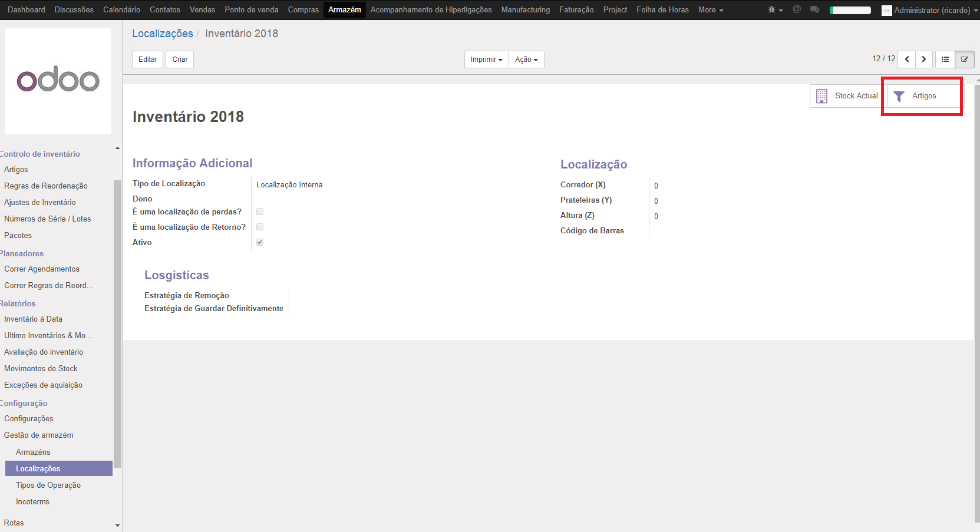Open the debug bug icon menu
The height and width of the screenshot is (532, 980).
tap(774, 10)
